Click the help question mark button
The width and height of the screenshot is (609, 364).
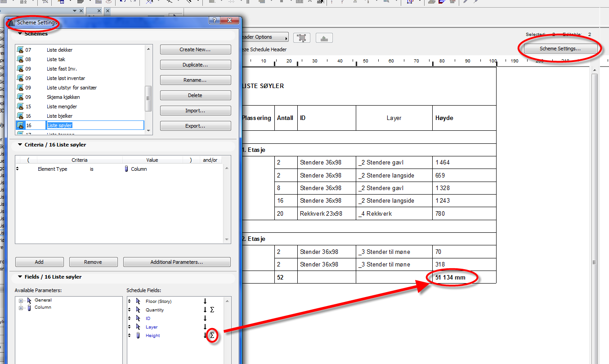215,21
